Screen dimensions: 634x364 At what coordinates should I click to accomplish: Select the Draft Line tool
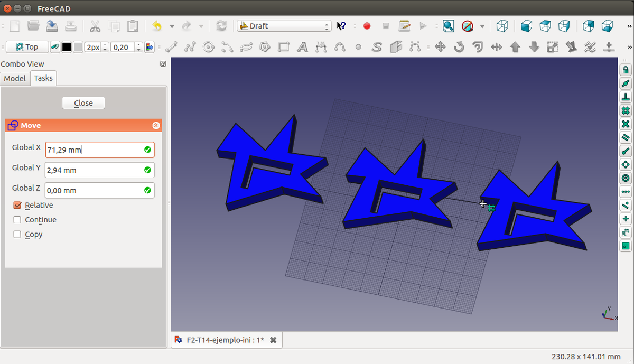pyautogui.click(x=171, y=47)
